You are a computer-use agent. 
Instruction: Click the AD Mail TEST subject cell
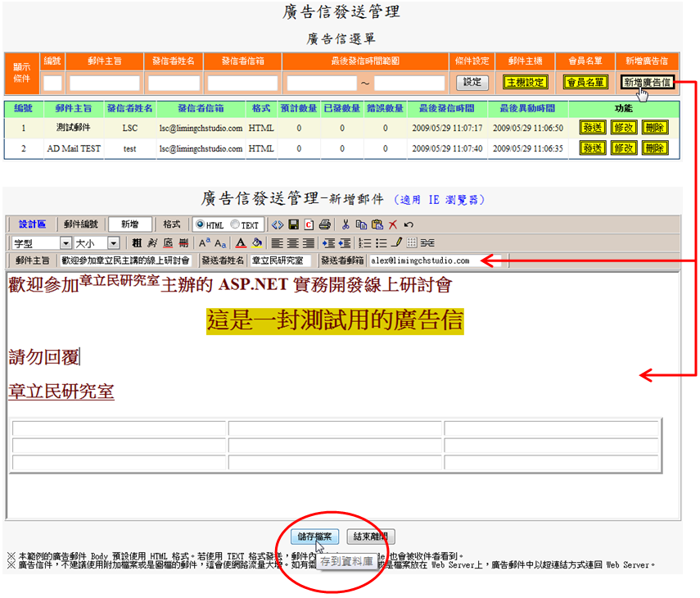[x=73, y=148]
